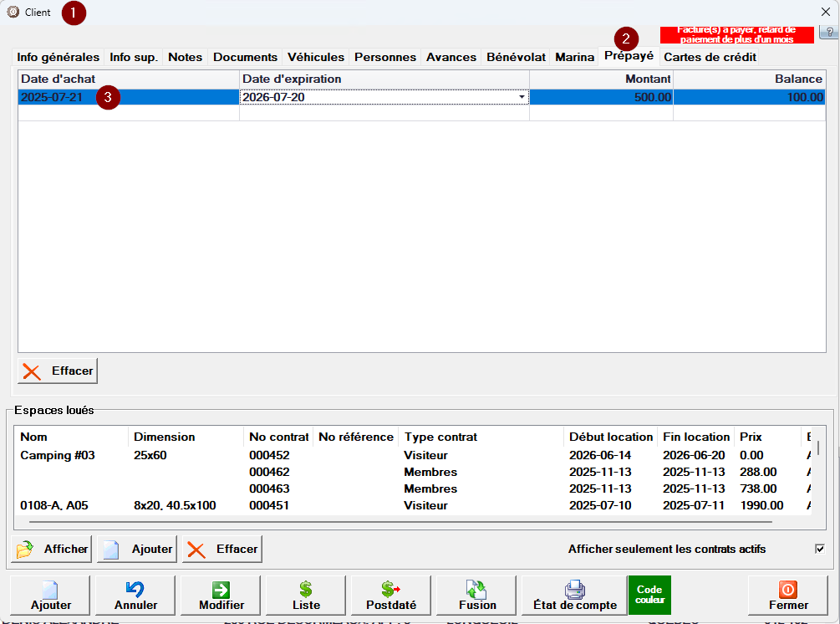
Task: Open the green Code couleur button
Action: (649, 595)
